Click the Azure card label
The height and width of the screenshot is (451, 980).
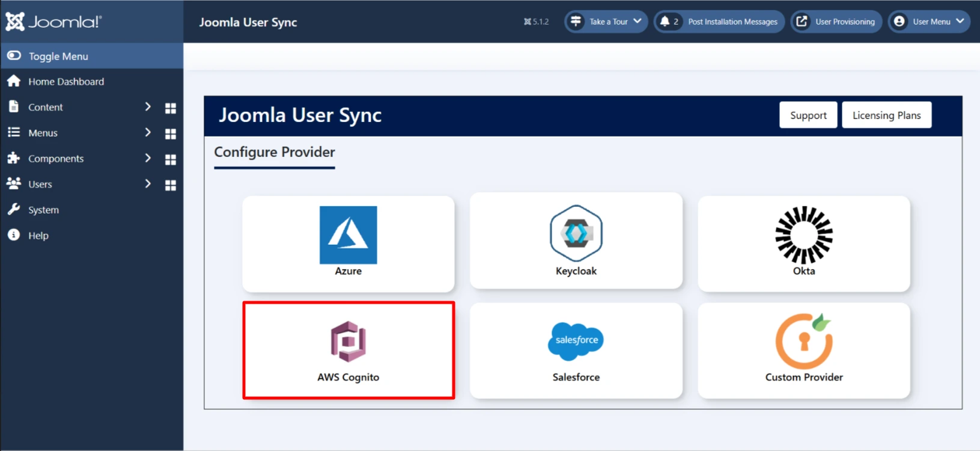tap(348, 271)
